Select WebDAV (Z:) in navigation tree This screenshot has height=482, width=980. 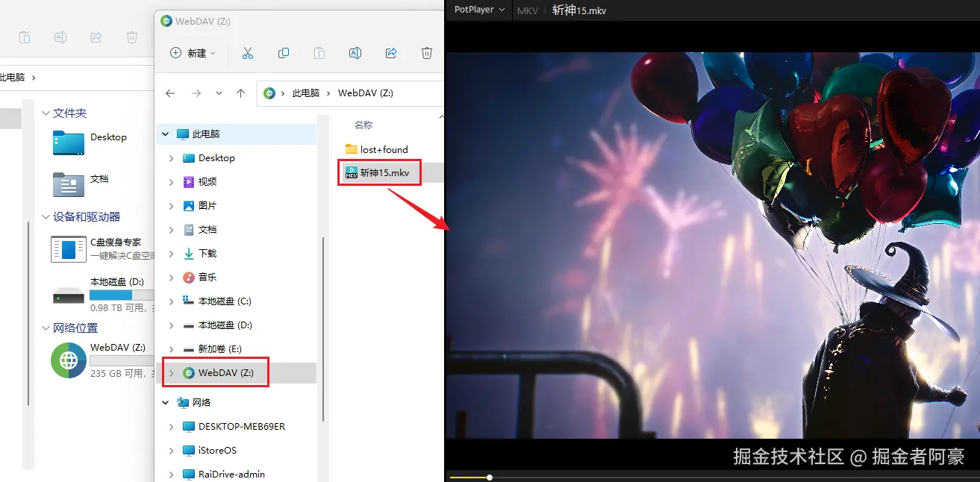tap(225, 373)
